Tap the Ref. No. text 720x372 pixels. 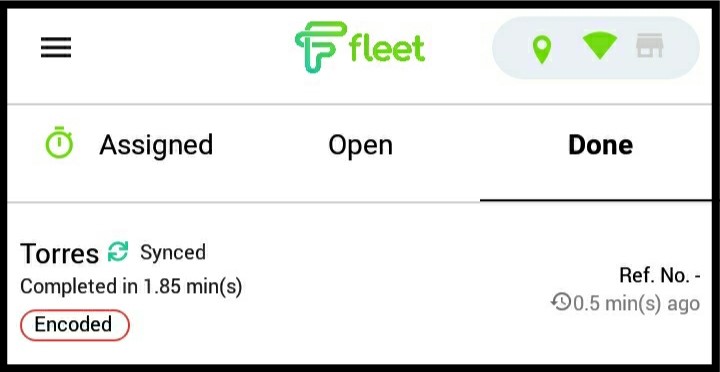pyautogui.click(x=660, y=276)
